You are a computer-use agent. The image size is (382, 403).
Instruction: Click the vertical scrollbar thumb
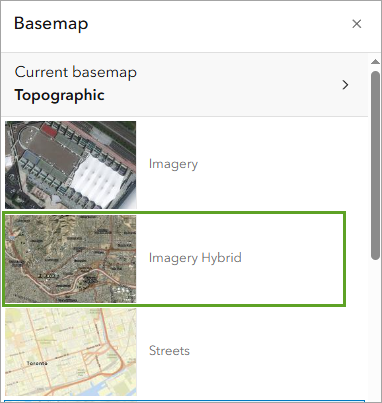(x=375, y=165)
